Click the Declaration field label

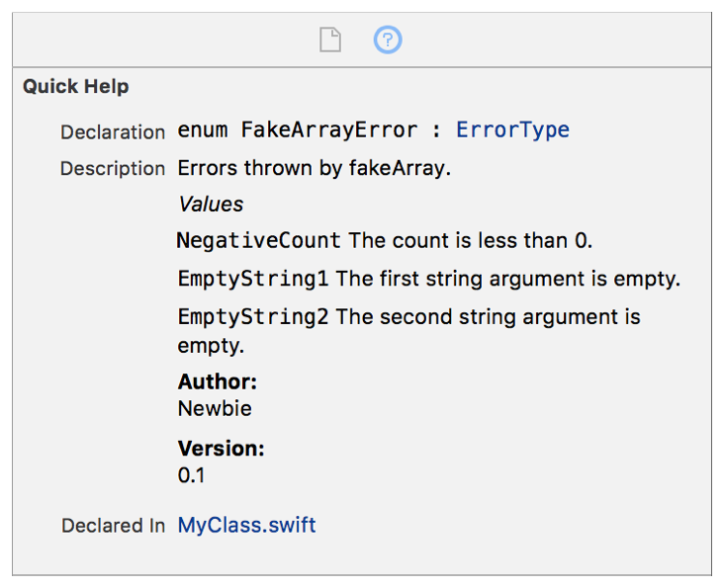(112, 131)
